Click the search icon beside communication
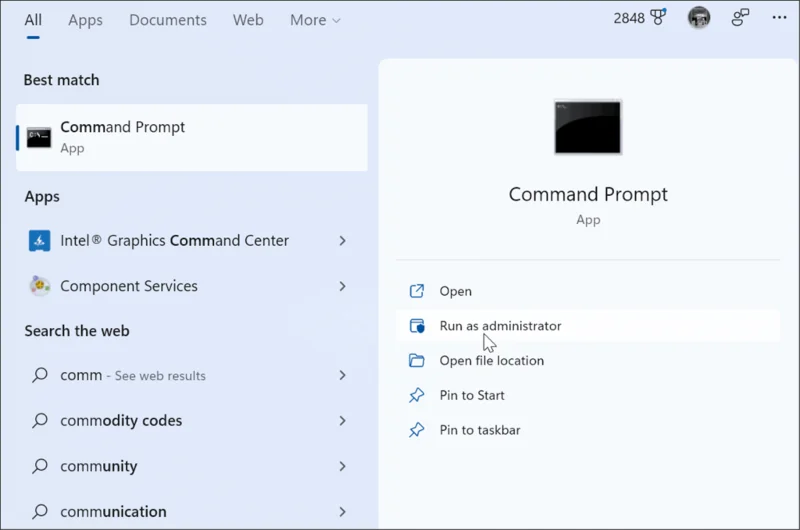 click(40, 511)
